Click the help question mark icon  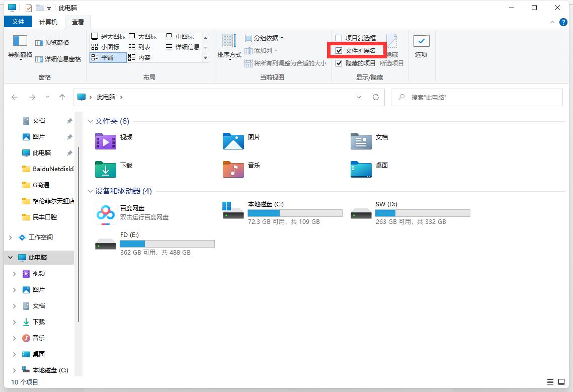click(x=563, y=22)
